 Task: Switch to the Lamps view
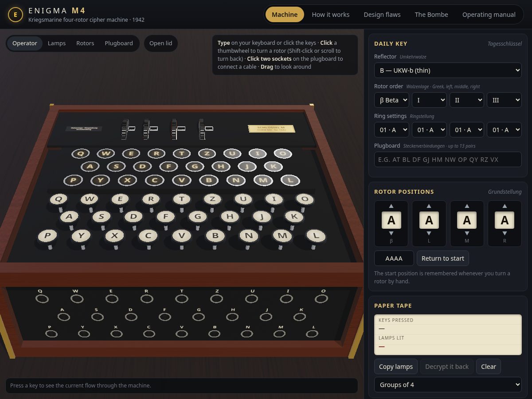tap(57, 43)
